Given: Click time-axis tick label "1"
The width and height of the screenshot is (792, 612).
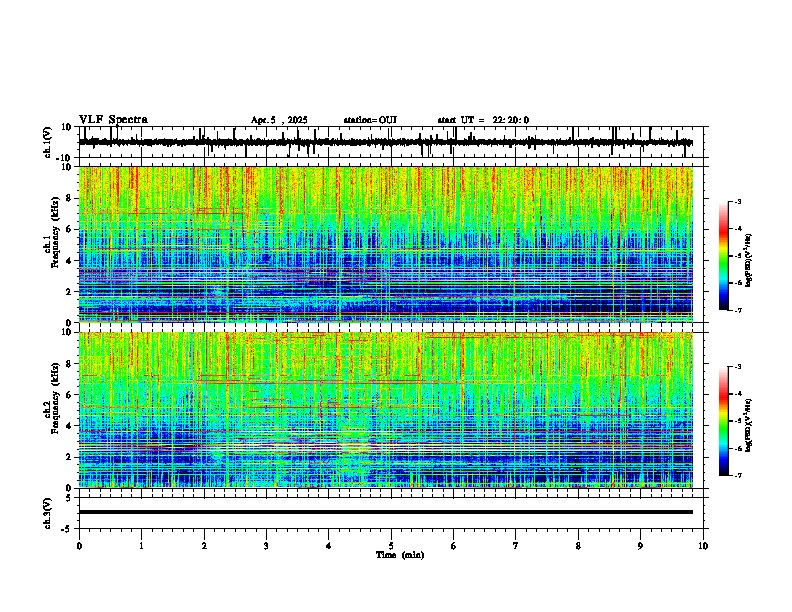Looking at the screenshot, I should [141, 546].
